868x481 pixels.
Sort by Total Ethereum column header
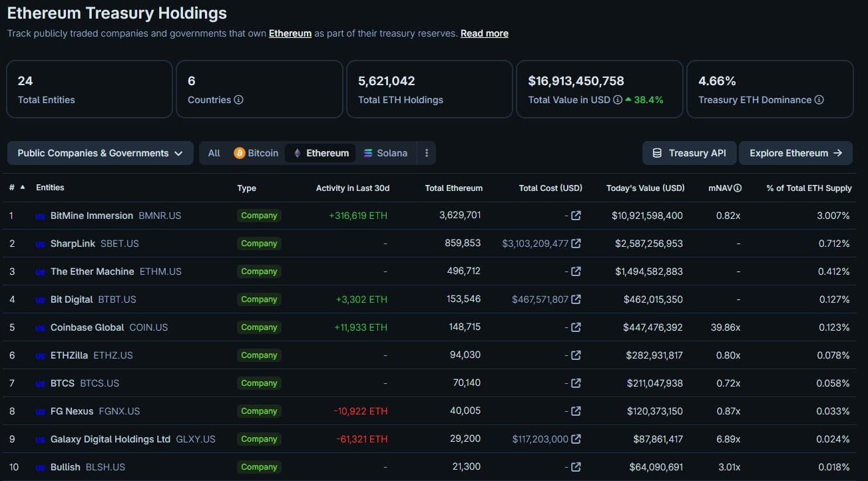click(453, 188)
